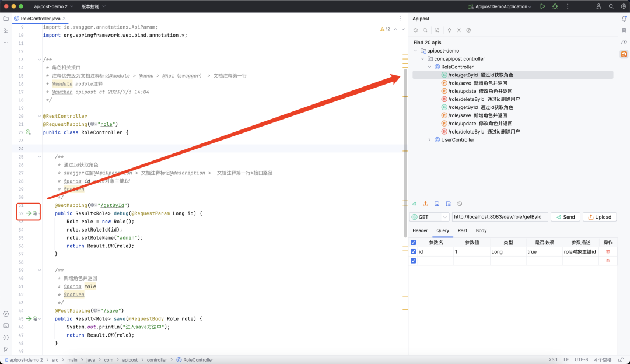Switch to the Header tab
The width and height of the screenshot is (630, 364).
point(420,230)
